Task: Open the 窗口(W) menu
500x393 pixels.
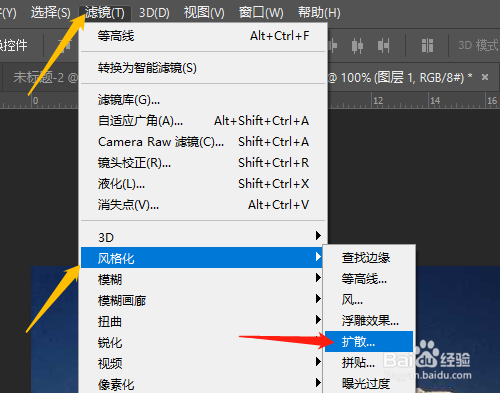Action: click(261, 13)
